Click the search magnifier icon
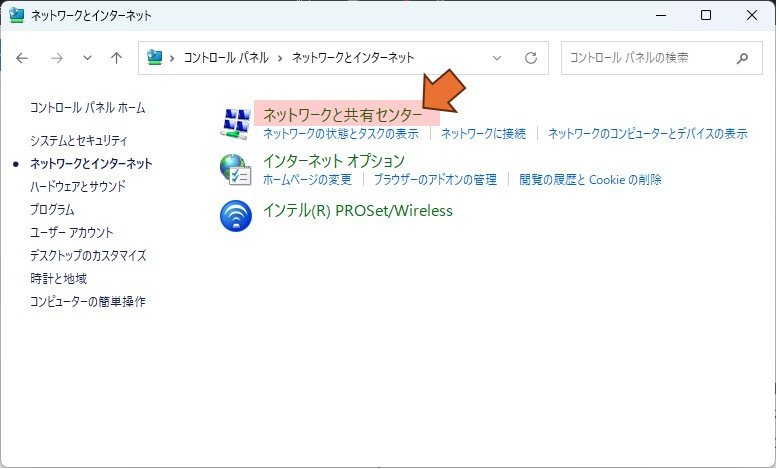 tap(742, 58)
